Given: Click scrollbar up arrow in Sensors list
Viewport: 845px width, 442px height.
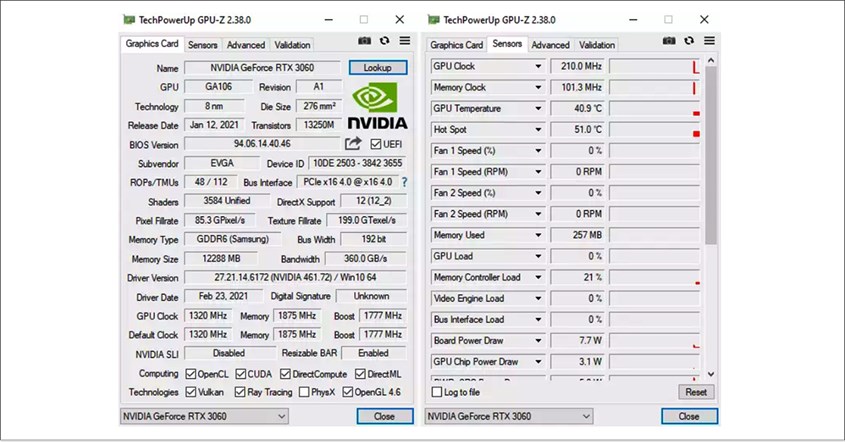Looking at the screenshot, I should pyautogui.click(x=711, y=60).
